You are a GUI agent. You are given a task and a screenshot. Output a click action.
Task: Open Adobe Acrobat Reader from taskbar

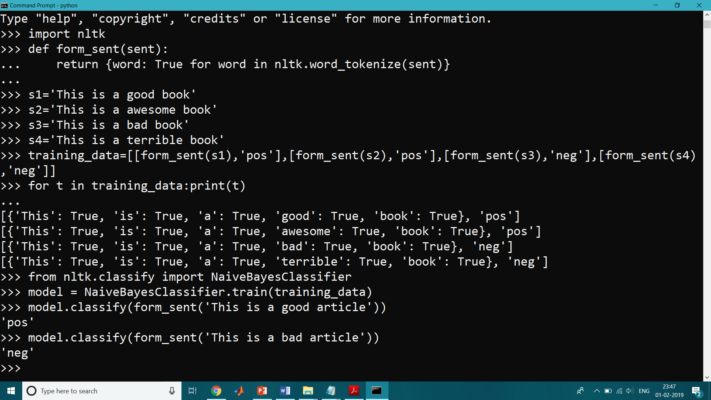click(x=354, y=391)
